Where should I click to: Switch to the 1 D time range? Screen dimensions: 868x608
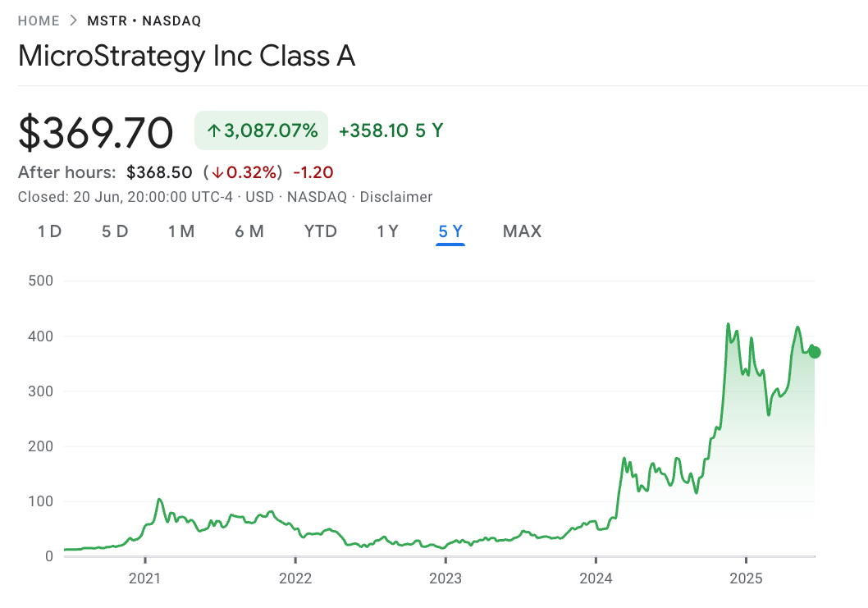click(x=48, y=231)
